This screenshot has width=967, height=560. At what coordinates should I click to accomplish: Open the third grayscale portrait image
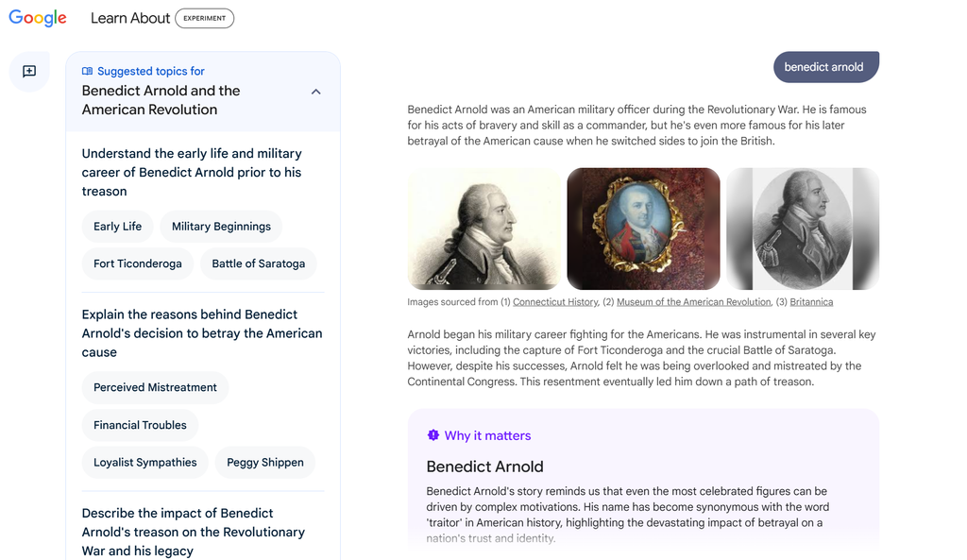tap(803, 229)
